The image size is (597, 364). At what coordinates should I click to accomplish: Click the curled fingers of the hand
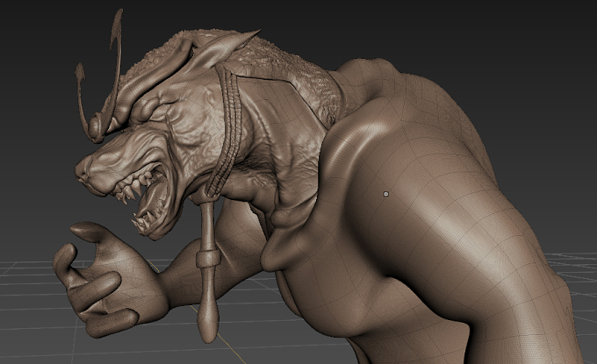pyautogui.click(x=95, y=301)
